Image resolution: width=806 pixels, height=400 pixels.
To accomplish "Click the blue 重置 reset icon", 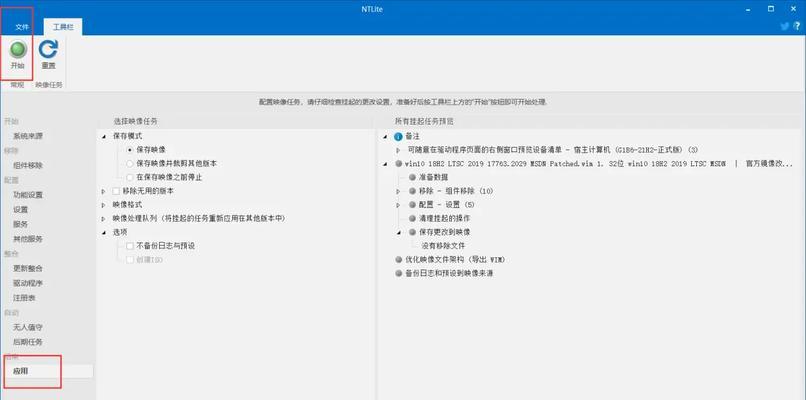I will tap(48, 49).
